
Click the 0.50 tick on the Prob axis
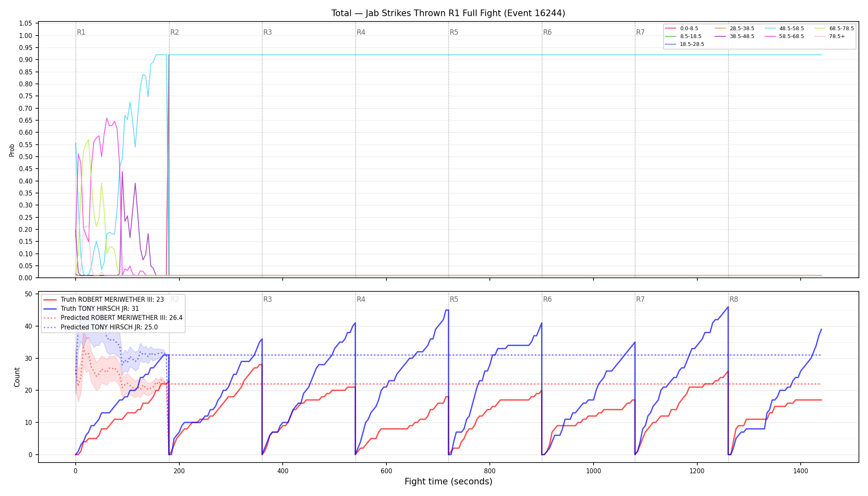tap(26, 157)
